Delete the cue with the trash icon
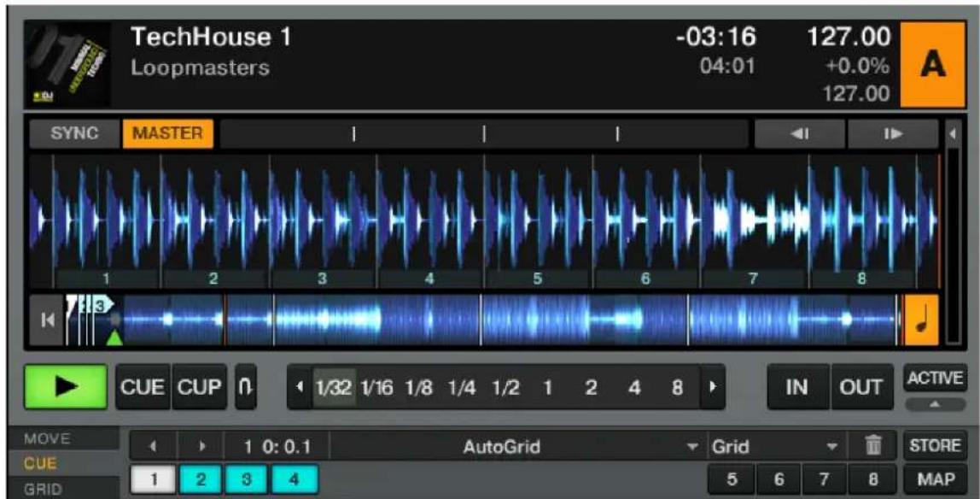Image resolution: width=980 pixels, height=499 pixels. pos(872,447)
